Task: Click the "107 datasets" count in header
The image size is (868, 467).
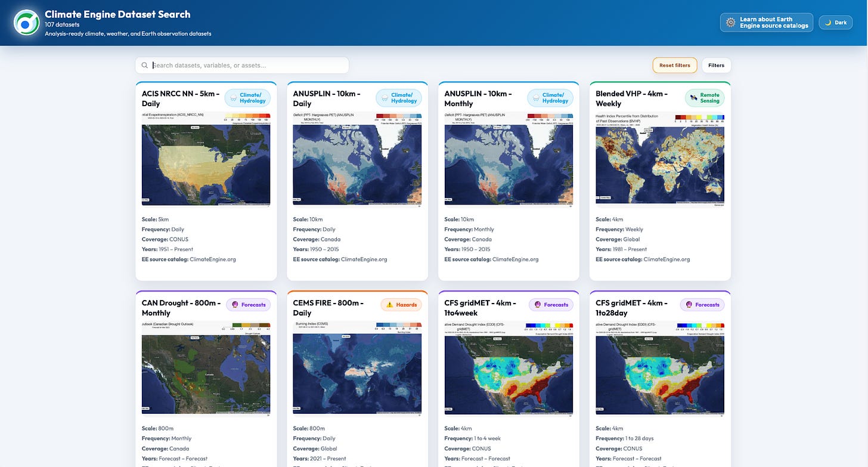Action: pyautogui.click(x=62, y=24)
